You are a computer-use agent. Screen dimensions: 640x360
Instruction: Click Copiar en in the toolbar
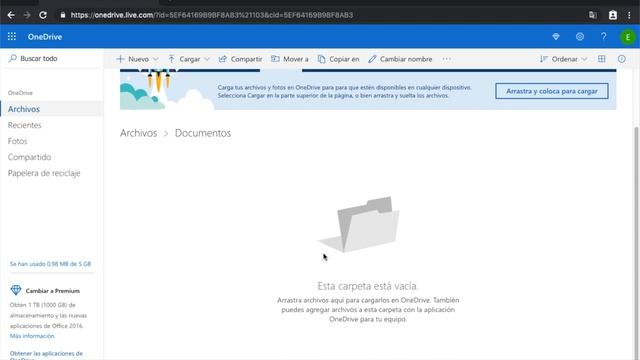click(338, 59)
